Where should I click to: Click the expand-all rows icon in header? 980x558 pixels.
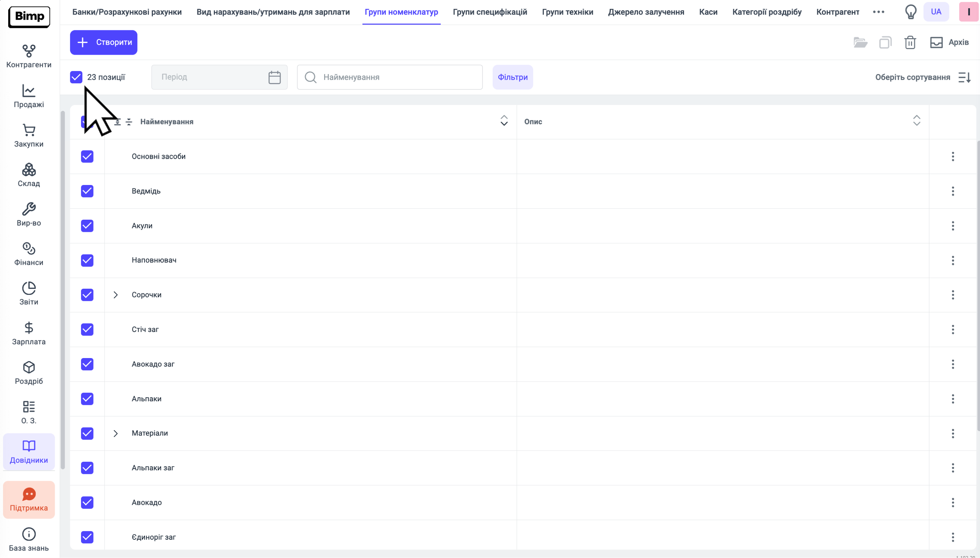coord(118,122)
